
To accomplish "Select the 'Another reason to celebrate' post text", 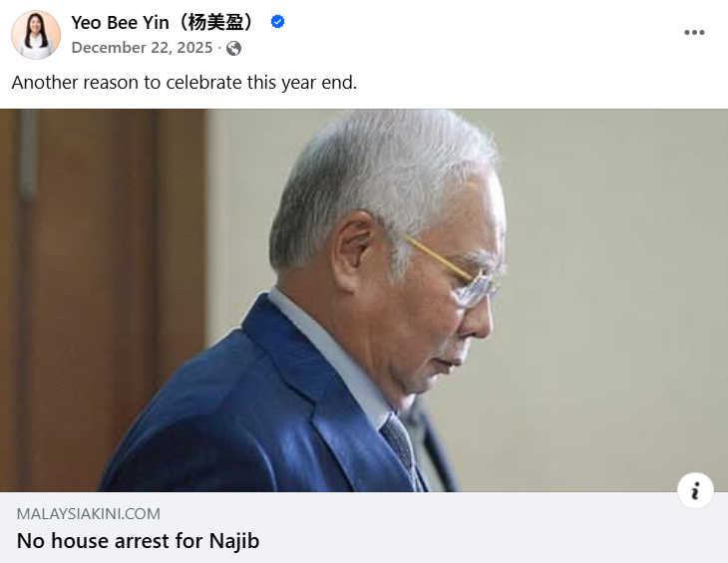I will click(x=184, y=83).
